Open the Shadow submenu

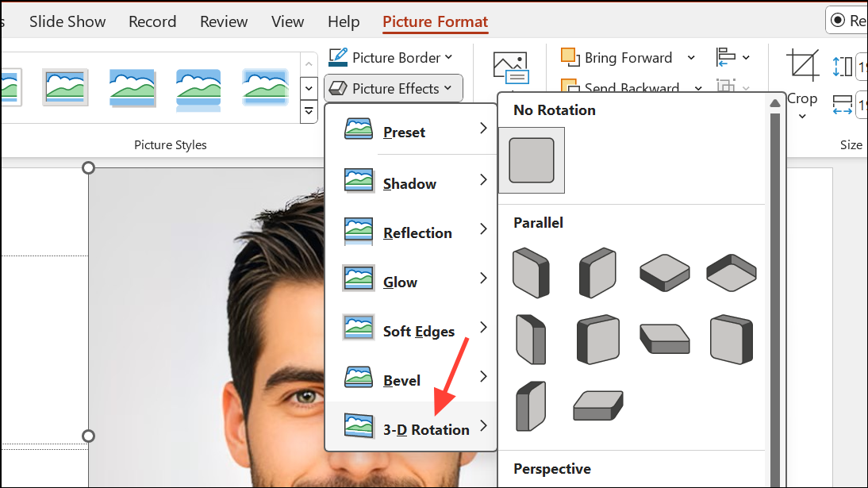click(411, 183)
